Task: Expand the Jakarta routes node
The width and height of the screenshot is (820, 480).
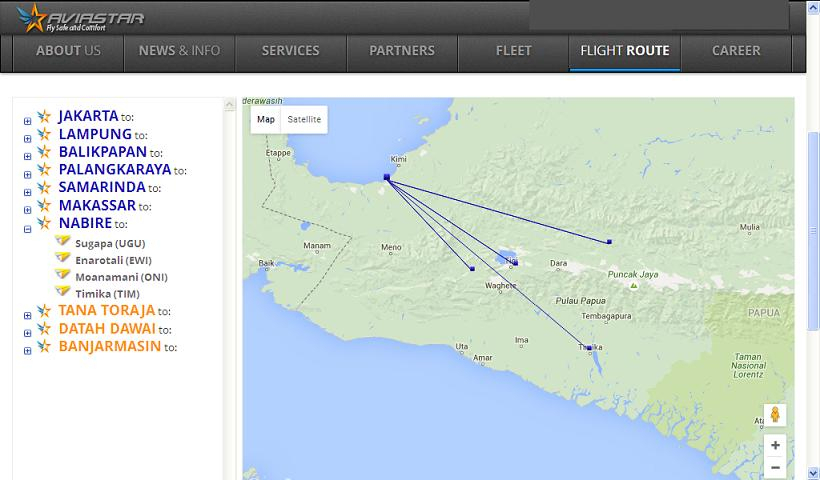Action: (28, 121)
